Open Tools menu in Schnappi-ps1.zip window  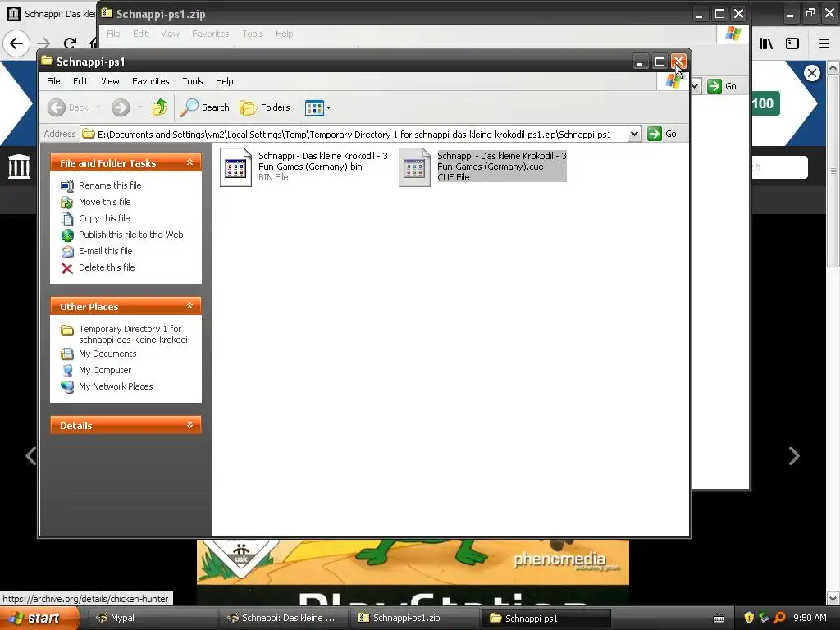[253, 34]
